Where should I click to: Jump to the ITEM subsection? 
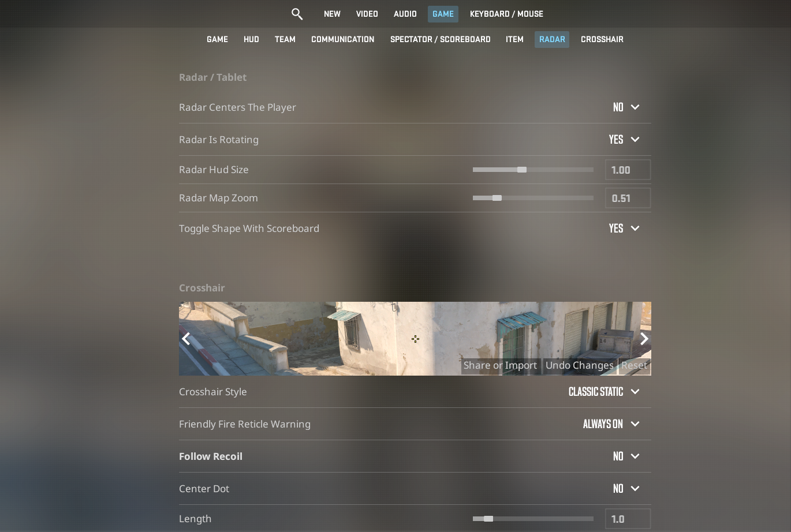tap(514, 39)
